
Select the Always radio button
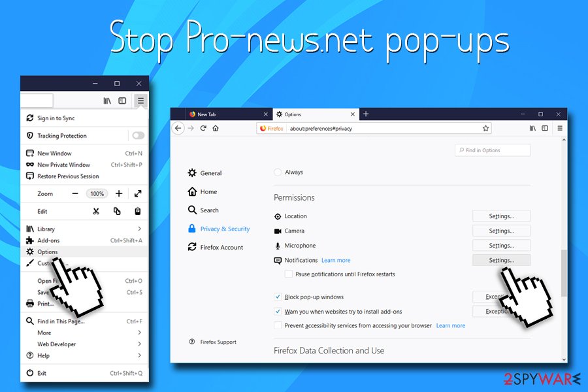(278, 172)
